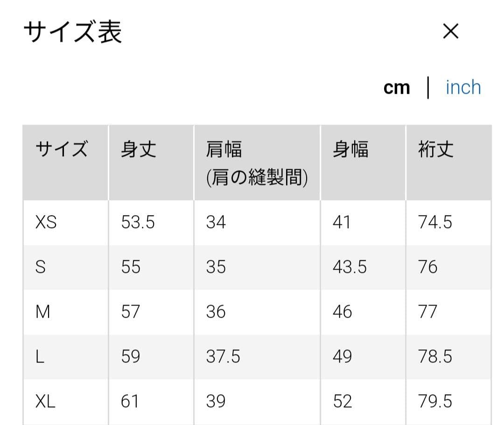504x425 pixels.
Task: Click the サイズ column header
Action: pyautogui.click(x=62, y=149)
